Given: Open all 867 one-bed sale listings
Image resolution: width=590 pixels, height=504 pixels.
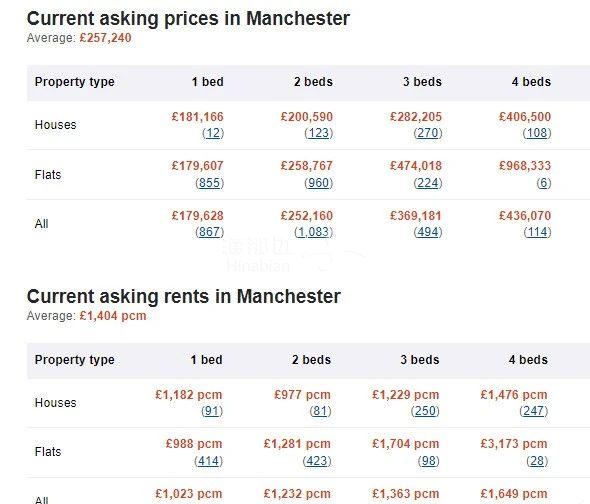Looking at the screenshot, I should tap(210, 232).
